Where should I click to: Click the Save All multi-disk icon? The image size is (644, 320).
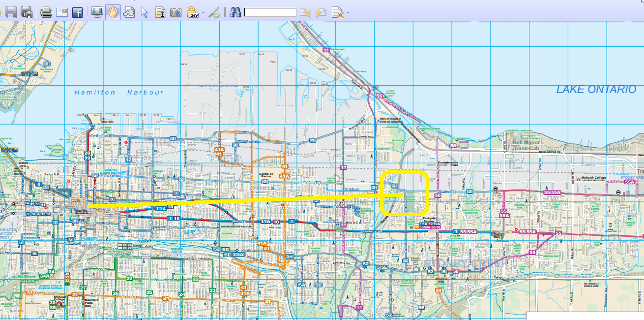click(27, 12)
